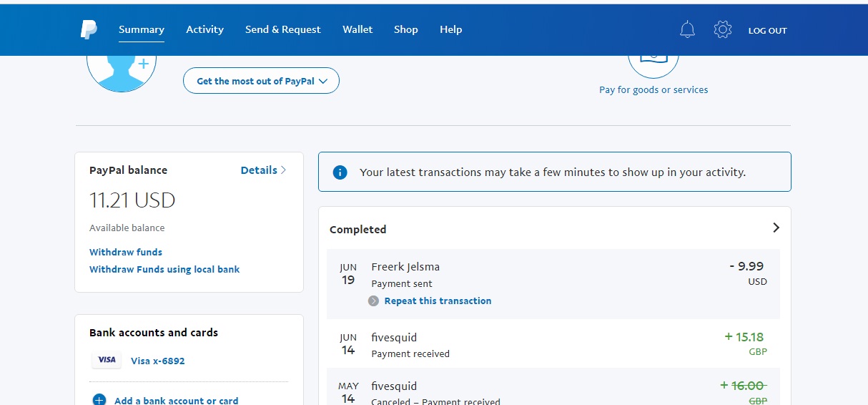868x405 pixels.
Task: Open the settings gear icon
Action: (x=723, y=29)
